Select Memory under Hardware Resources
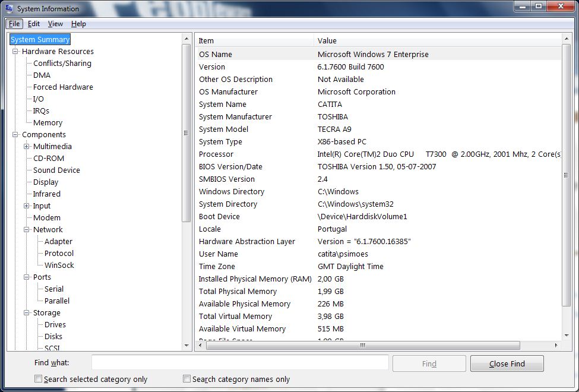Image resolution: width=579 pixels, height=392 pixels. (48, 123)
